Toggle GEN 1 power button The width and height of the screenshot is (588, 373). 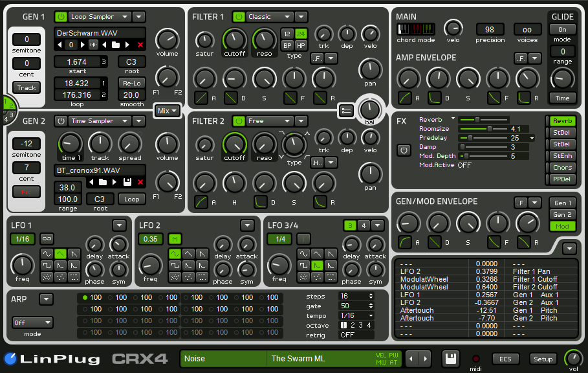[x=61, y=17]
